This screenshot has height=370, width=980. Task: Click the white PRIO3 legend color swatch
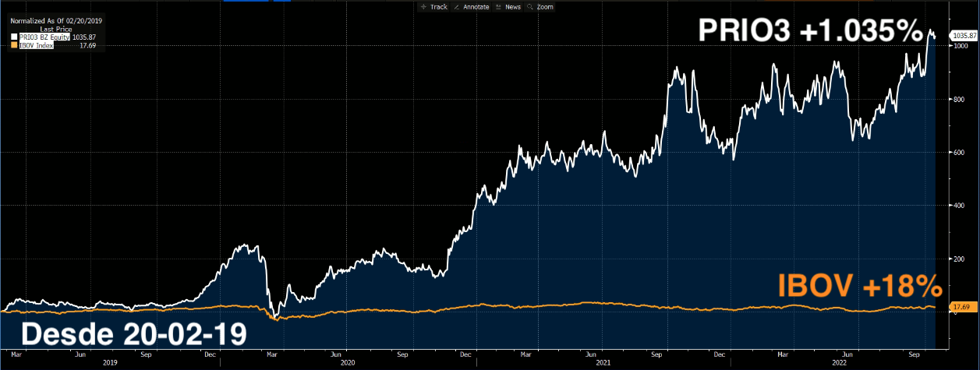click(14, 37)
